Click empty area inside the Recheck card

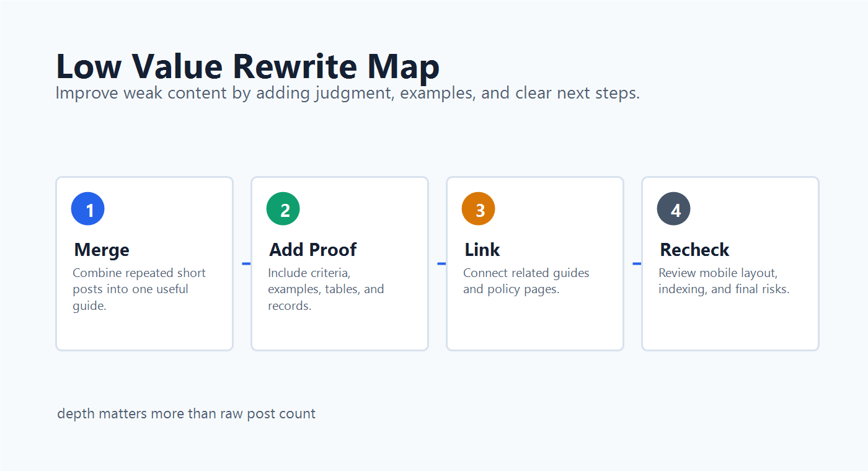730,325
